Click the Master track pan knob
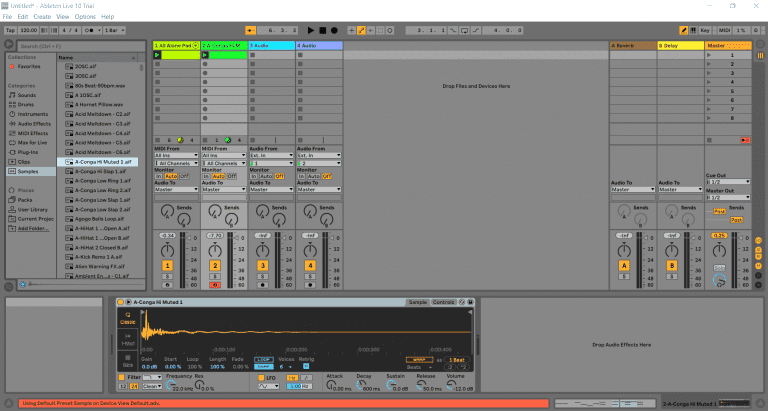This screenshot has height=411, width=768. click(719, 251)
